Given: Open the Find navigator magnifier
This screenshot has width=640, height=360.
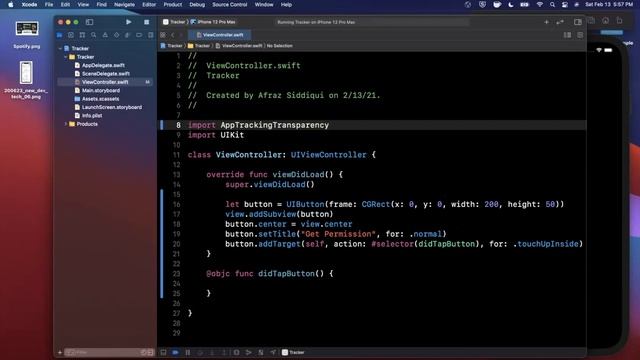Looking at the screenshot, I should pyautogui.click(x=93, y=35).
